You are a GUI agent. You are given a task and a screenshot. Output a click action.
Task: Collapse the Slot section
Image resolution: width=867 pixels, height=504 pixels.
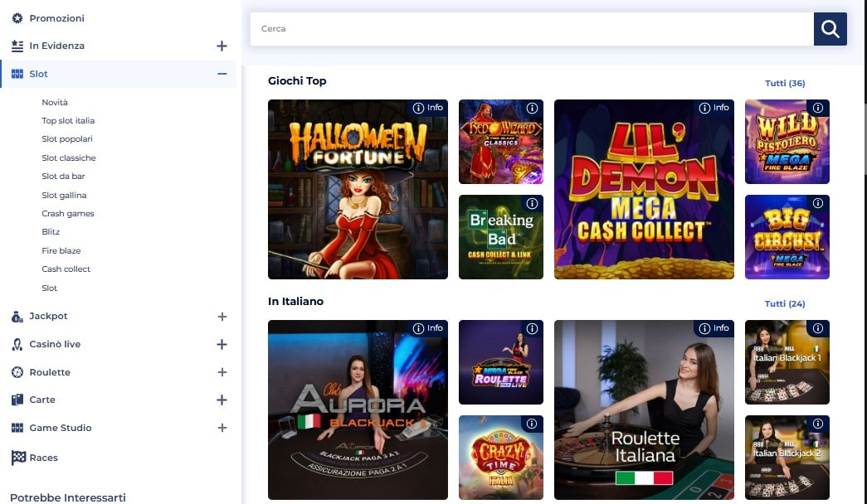click(x=222, y=74)
